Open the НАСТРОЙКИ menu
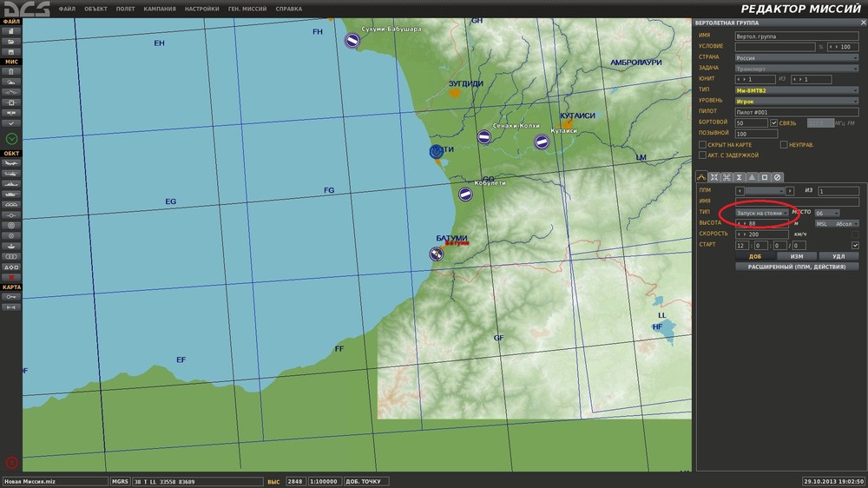The width and height of the screenshot is (868, 488). click(201, 9)
